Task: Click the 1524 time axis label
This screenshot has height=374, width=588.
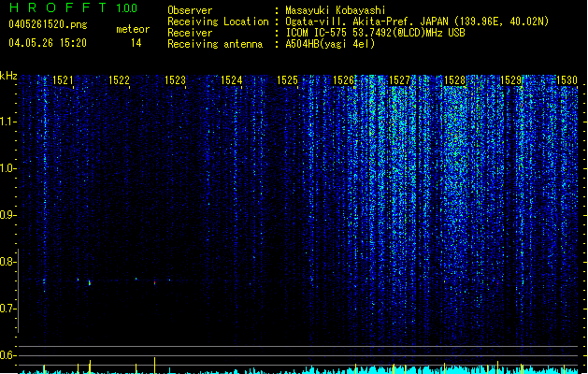Action: 232,80
